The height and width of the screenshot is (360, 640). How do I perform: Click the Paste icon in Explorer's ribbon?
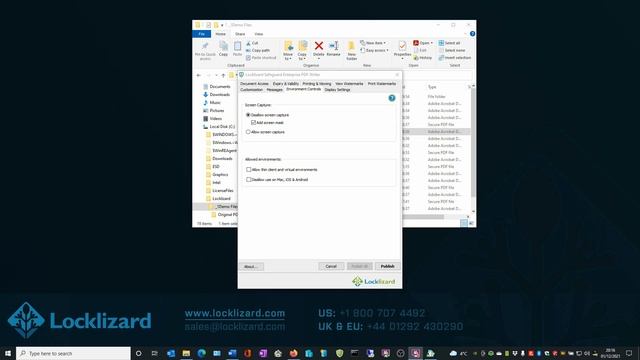[237, 46]
